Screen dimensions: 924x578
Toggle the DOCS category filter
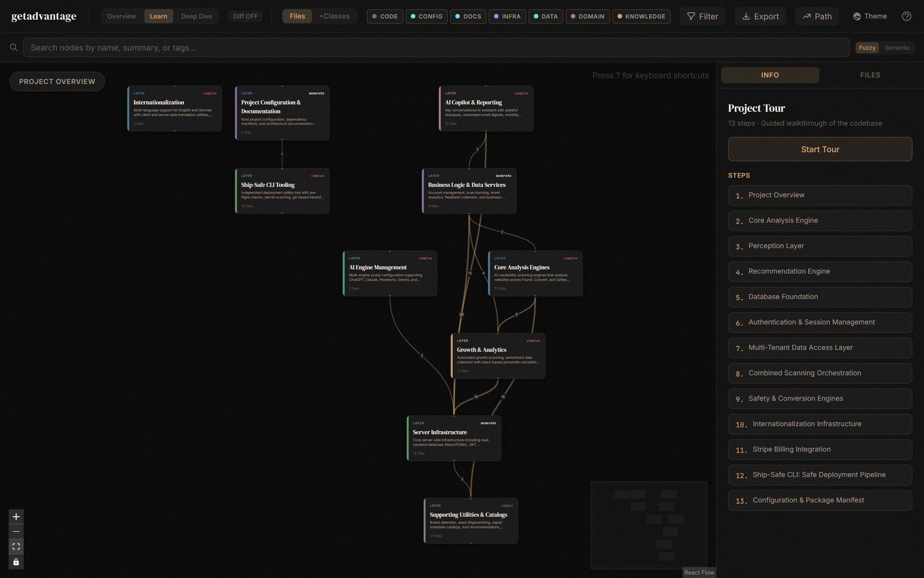[x=468, y=16]
